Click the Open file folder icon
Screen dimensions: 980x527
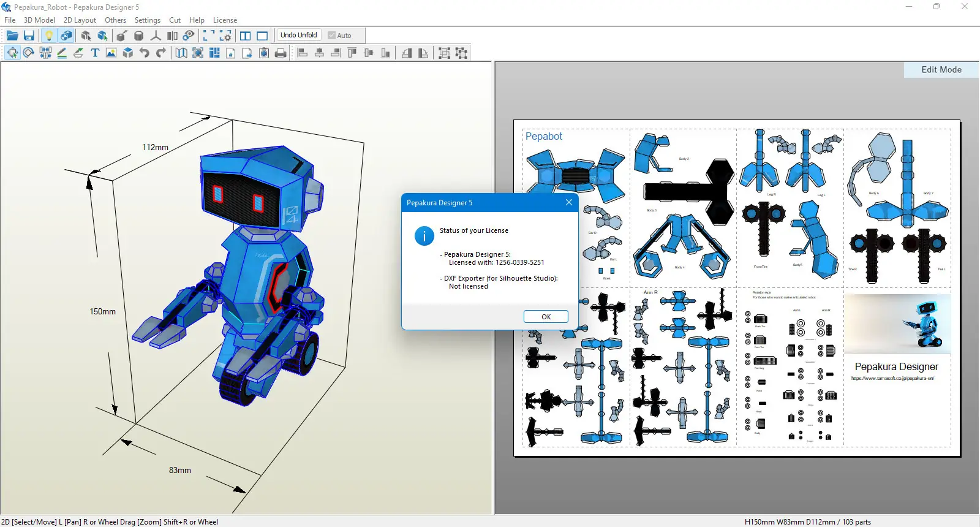pos(12,36)
